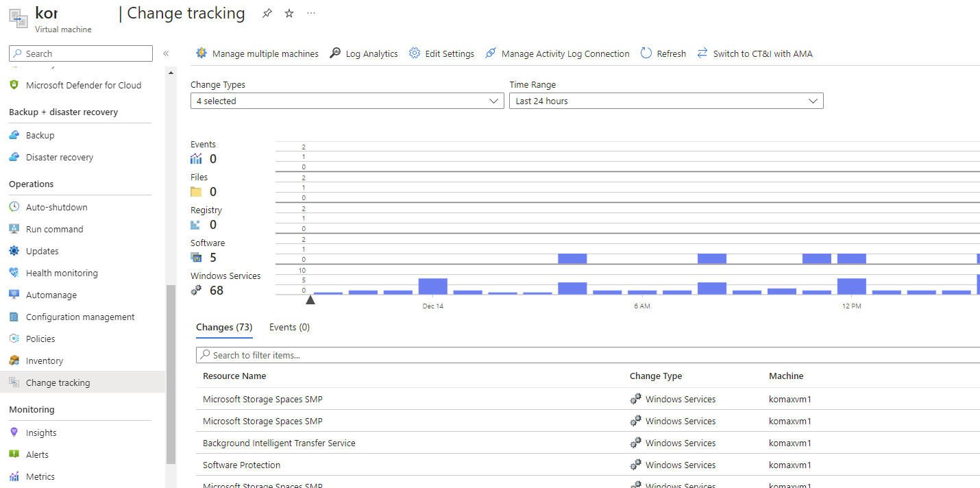Viewport: 980px width, 488px height.
Task: Click the Search to filter items field
Action: [x=588, y=355]
